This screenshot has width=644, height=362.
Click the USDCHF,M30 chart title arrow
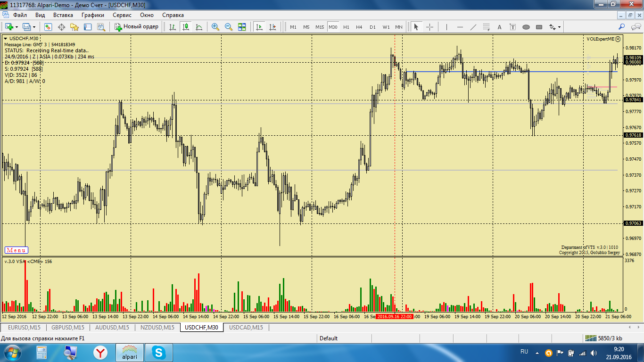[x=6, y=38]
